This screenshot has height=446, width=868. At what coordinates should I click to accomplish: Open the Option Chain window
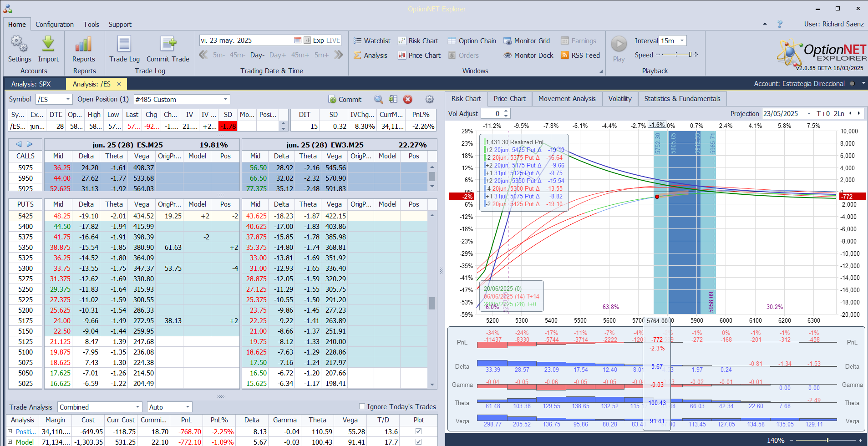pyautogui.click(x=472, y=41)
